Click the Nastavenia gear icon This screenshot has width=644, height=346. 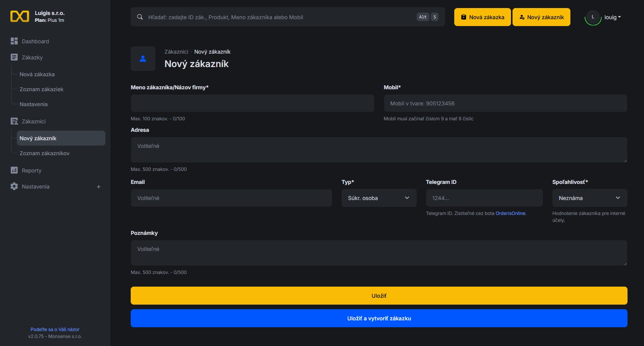coord(14,186)
